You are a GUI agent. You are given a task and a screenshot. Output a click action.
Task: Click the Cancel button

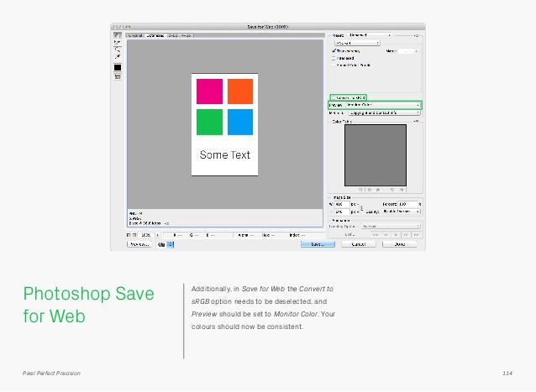click(x=359, y=244)
